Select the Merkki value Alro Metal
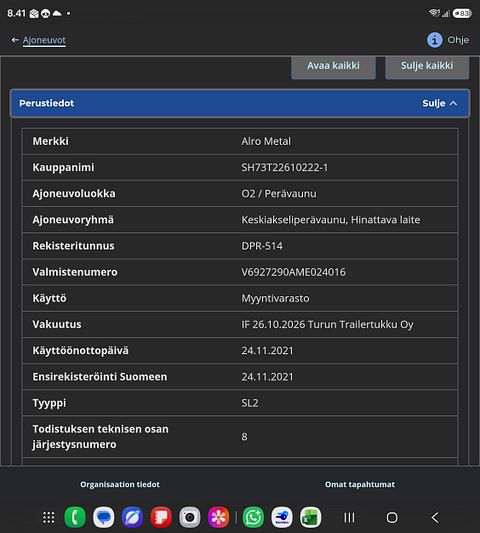Image resolution: width=480 pixels, height=533 pixels. [266, 141]
